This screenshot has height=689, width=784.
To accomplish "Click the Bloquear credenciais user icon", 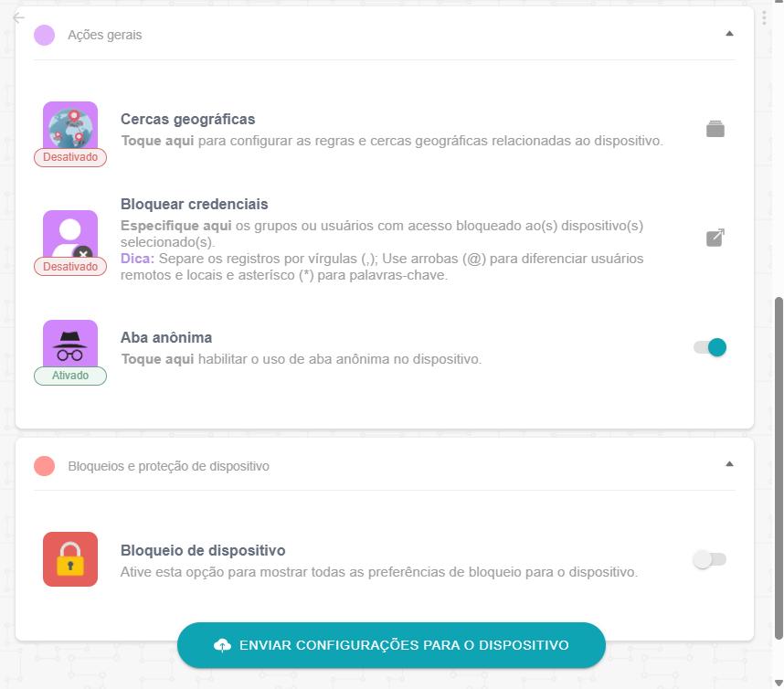I will pyautogui.click(x=70, y=235).
